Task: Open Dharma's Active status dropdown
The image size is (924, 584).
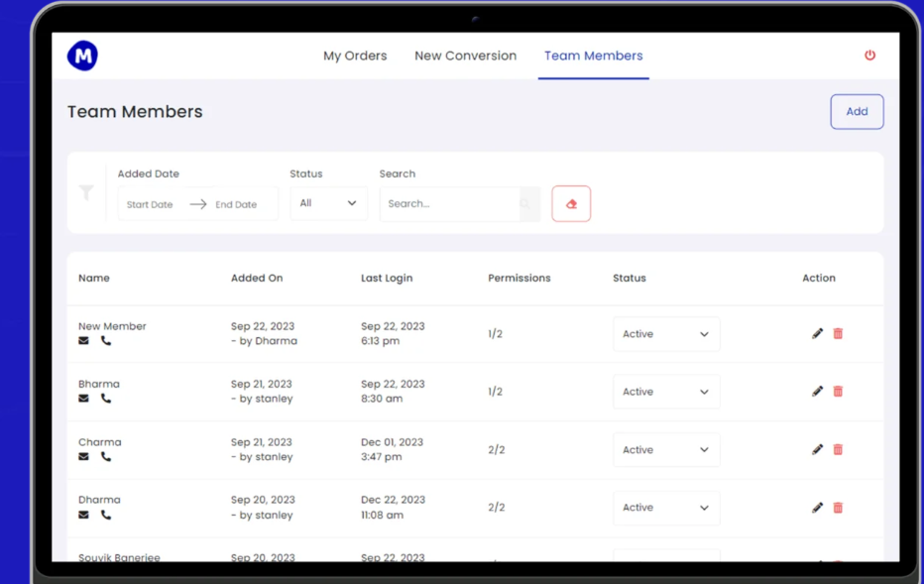Action: [x=666, y=508]
